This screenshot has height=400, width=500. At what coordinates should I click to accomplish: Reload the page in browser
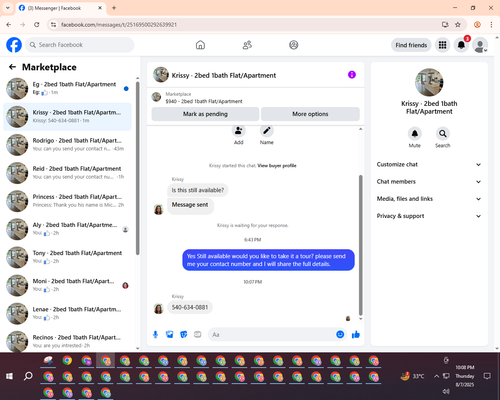(37, 24)
